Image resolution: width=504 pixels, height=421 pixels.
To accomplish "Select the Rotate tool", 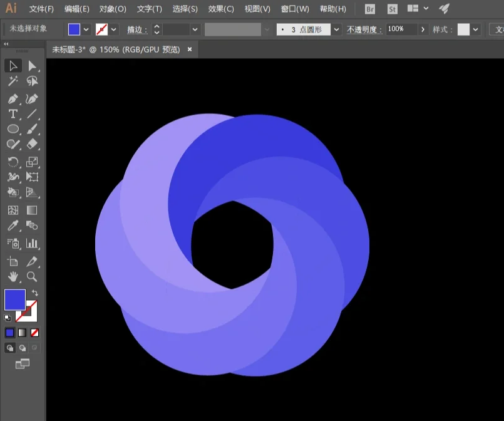I will click(13, 162).
